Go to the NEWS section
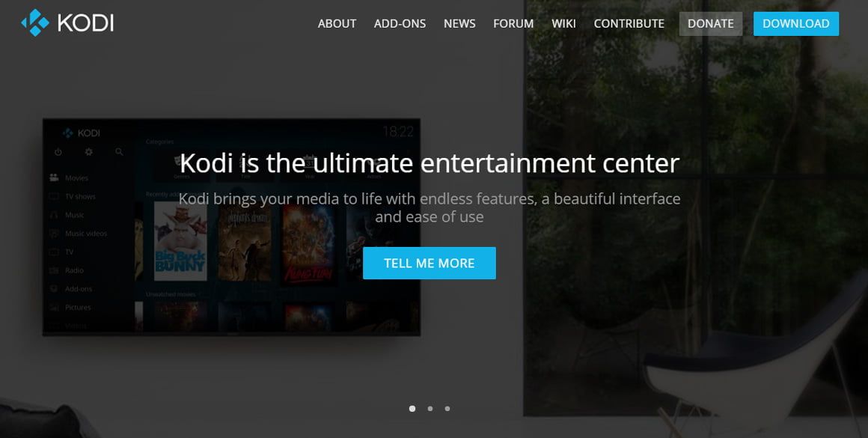Viewport: 868px width, 438px height. tap(459, 24)
